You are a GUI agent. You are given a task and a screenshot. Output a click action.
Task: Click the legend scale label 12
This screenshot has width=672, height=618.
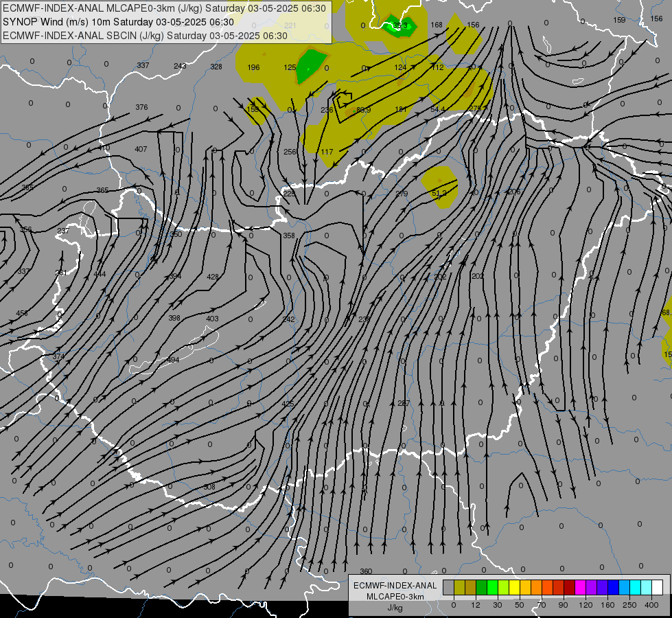point(476,605)
